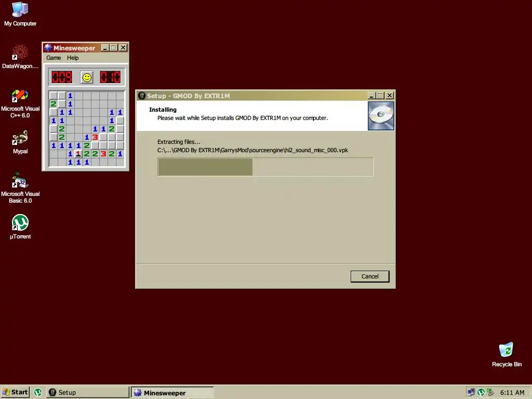
Task: Close the Setup installer window
Action: click(390, 96)
